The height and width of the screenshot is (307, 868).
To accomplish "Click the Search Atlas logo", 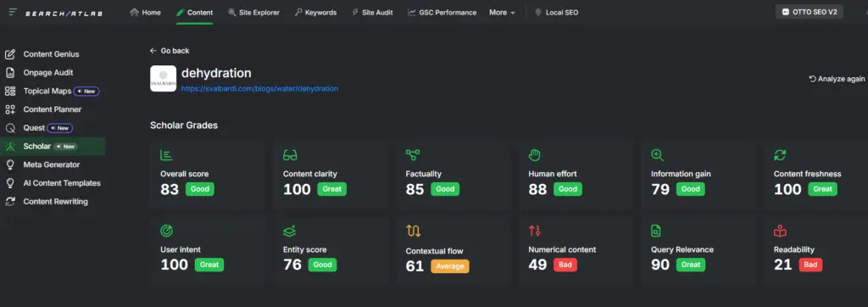I will coord(64,13).
